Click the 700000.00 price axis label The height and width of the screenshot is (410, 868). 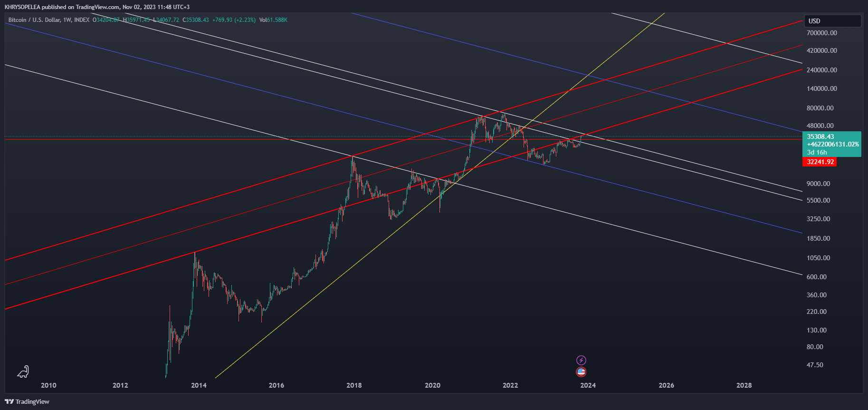[x=822, y=33]
